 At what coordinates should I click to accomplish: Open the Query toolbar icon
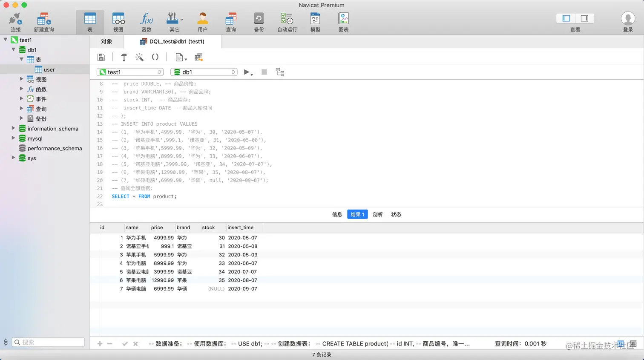click(x=230, y=22)
